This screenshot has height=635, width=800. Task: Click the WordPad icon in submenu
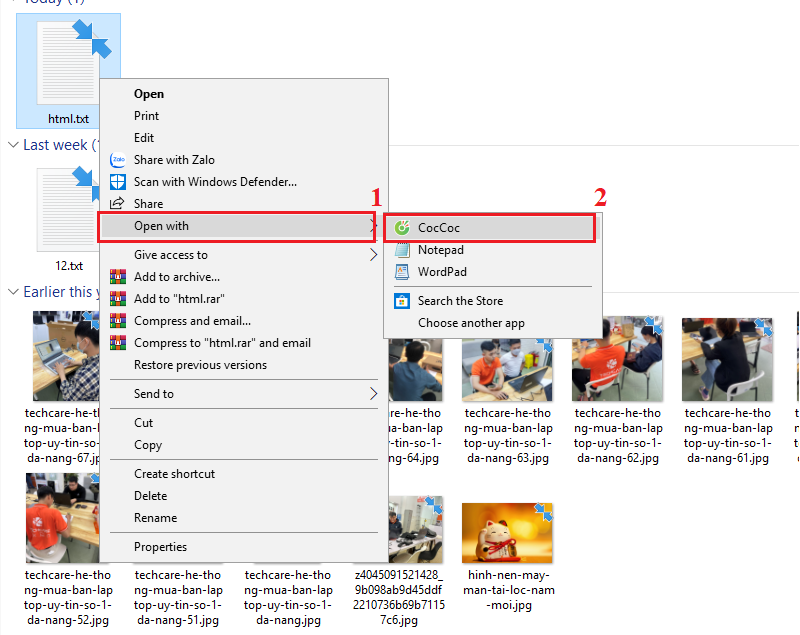click(402, 272)
